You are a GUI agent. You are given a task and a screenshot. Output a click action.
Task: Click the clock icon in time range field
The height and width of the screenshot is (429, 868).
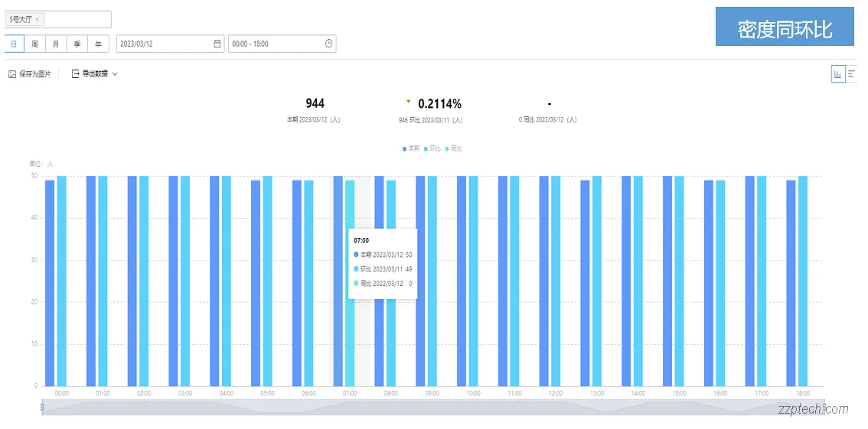[x=328, y=44]
